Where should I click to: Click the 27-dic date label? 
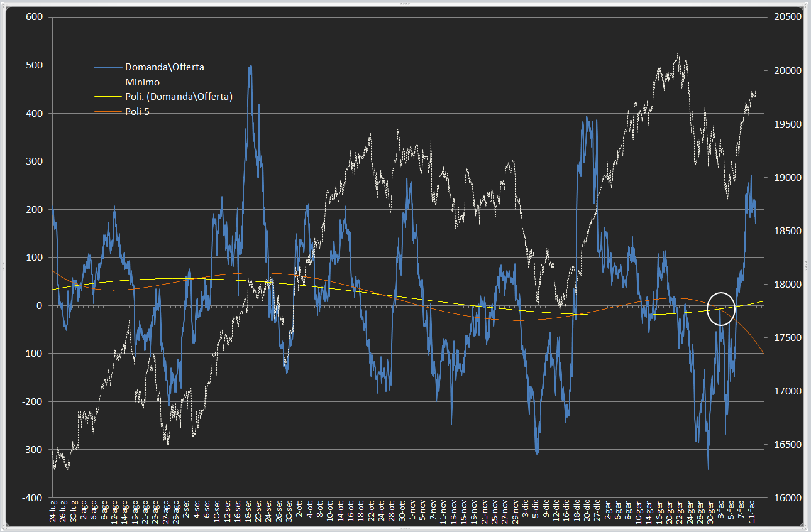[x=597, y=511]
